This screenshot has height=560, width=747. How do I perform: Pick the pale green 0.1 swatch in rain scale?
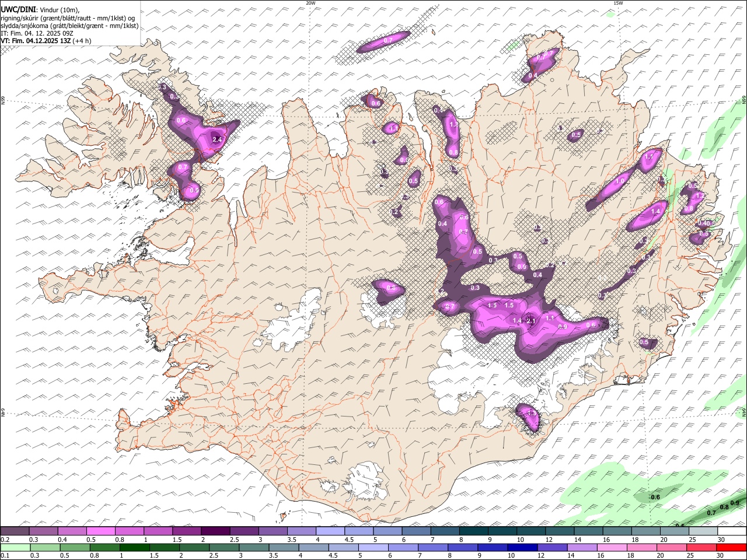tap(15, 548)
